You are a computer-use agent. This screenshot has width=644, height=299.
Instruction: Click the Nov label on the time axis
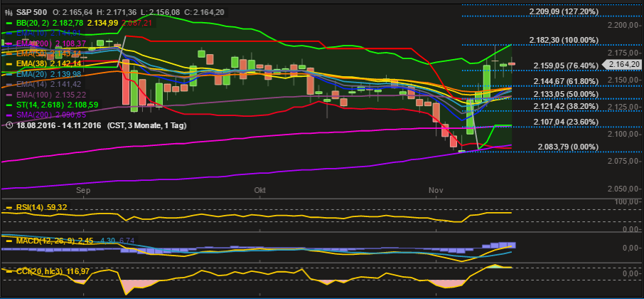[435, 190]
